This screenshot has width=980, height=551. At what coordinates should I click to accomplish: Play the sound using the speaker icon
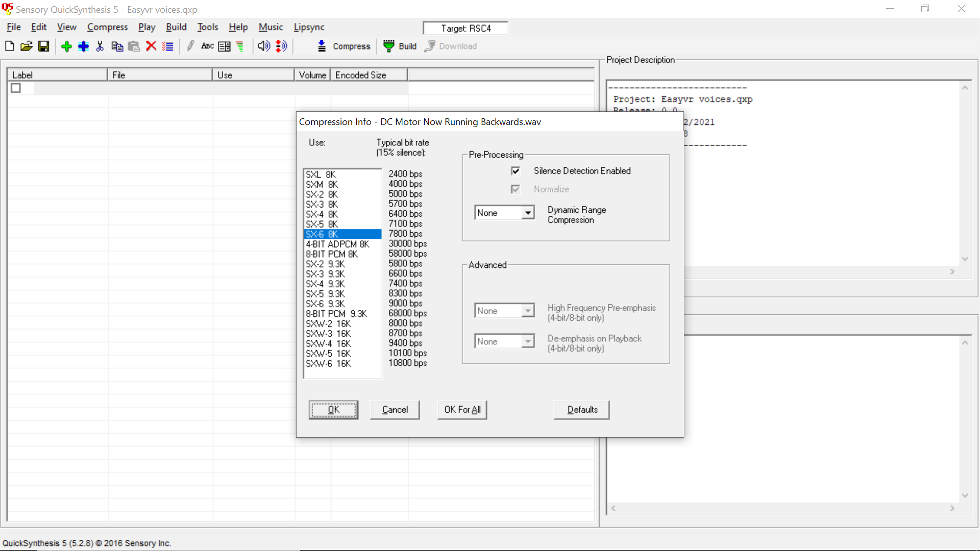[x=263, y=46]
